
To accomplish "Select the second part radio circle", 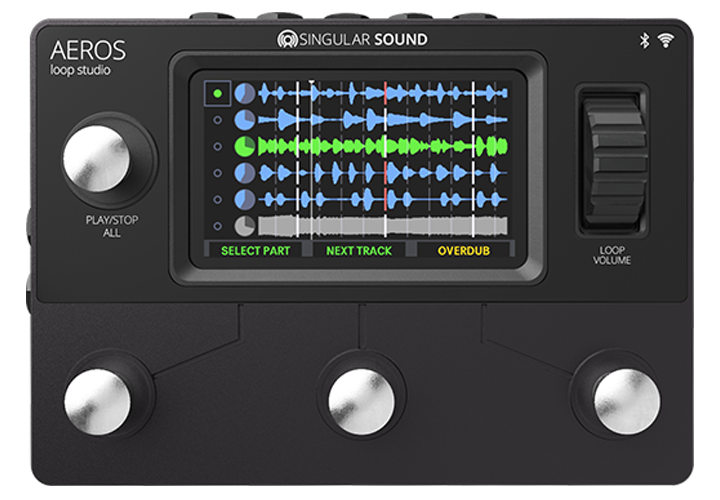I will point(217,120).
